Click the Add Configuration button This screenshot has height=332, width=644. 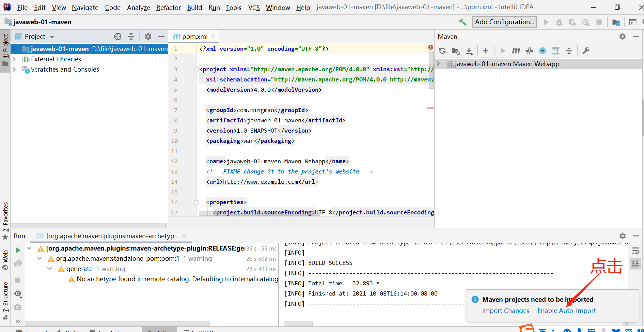(504, 22)
